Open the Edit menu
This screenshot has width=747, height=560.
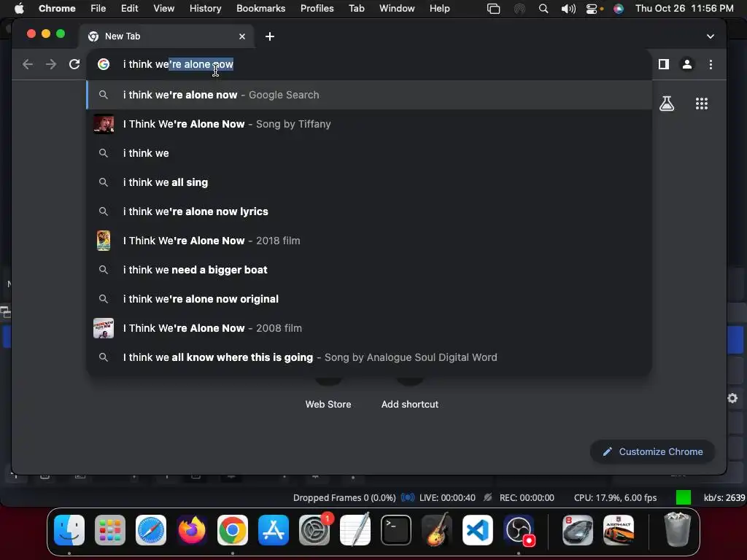pyautogui.click(x=129, y=8)
